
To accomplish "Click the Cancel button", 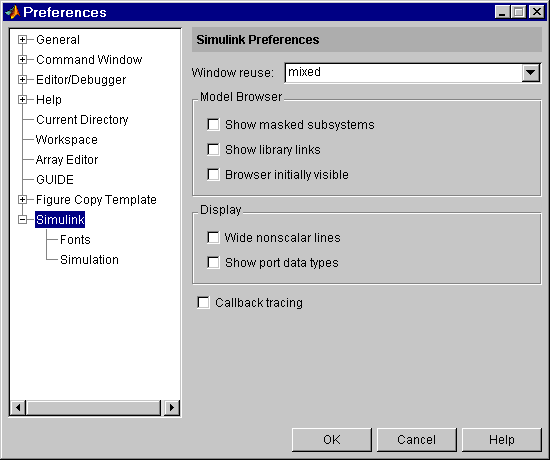I will click(417, 440).
